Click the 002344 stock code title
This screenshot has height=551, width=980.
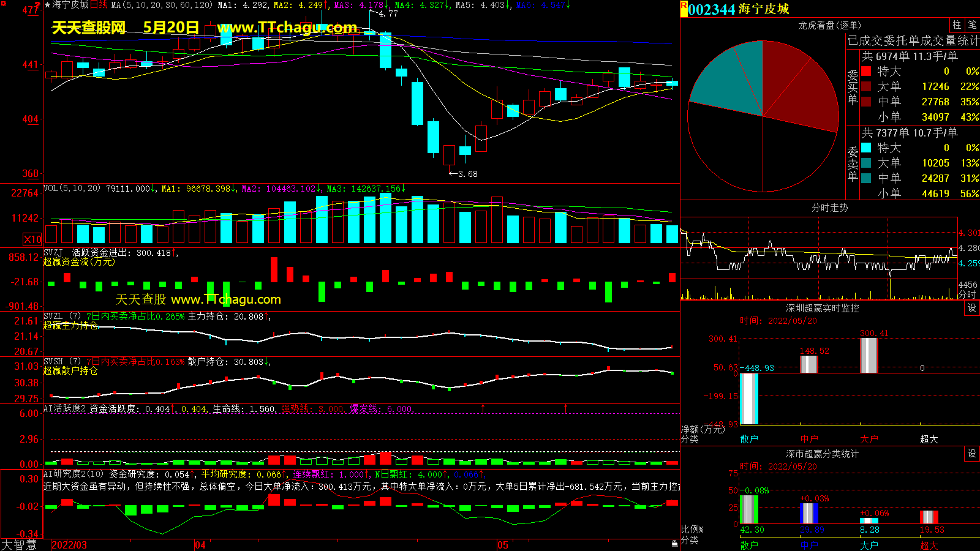(711, 9)
